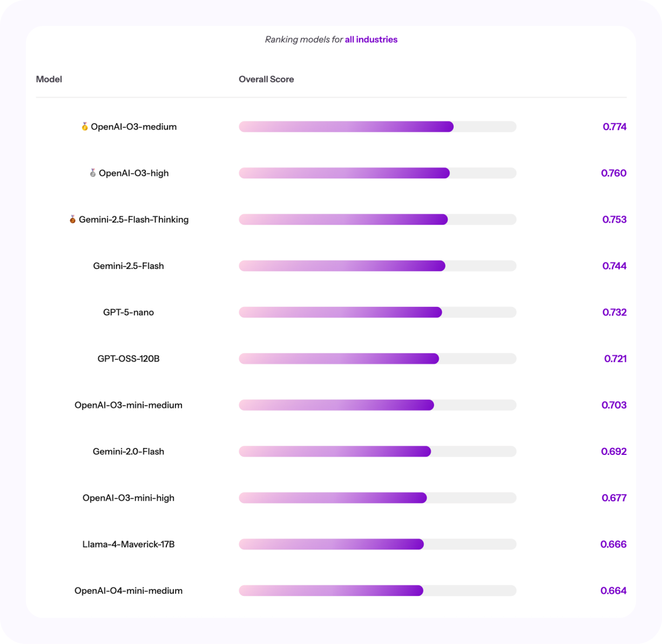This screenshot has width=662, height=644.
Task: Click the 0.692 score value
Action: 614,452
